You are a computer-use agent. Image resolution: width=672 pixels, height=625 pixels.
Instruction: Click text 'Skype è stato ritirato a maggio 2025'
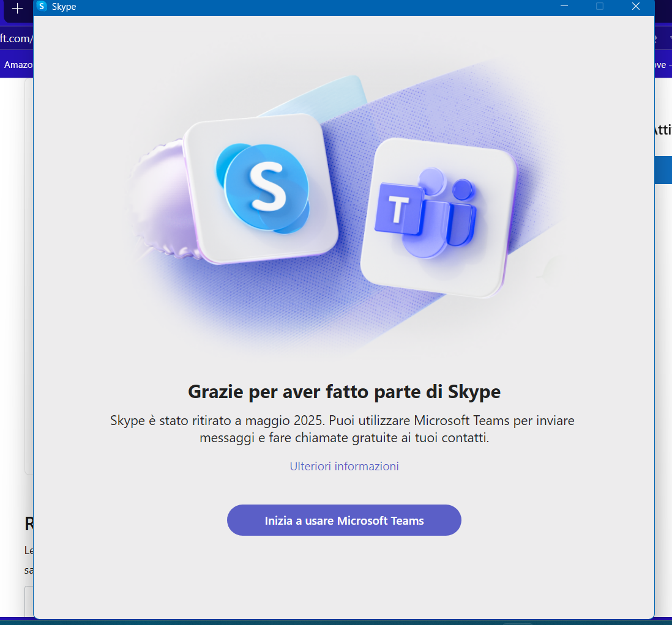click(x=217, y=420)
